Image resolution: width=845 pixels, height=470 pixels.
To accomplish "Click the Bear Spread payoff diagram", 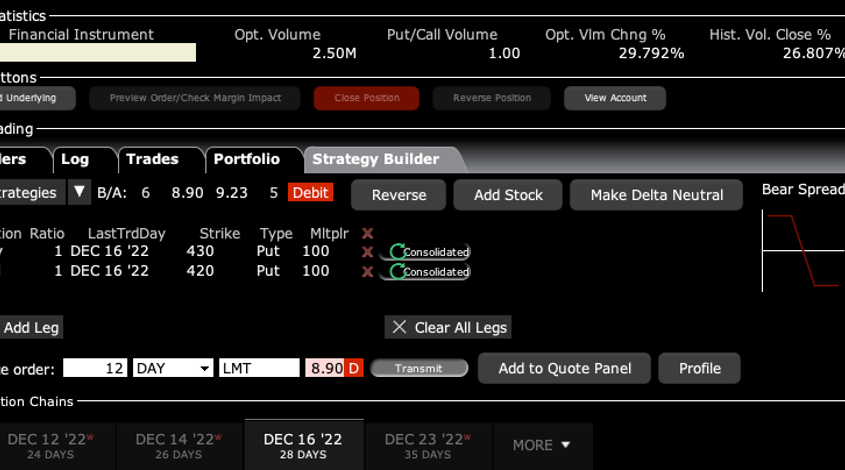I will click(x=802, y=249).
